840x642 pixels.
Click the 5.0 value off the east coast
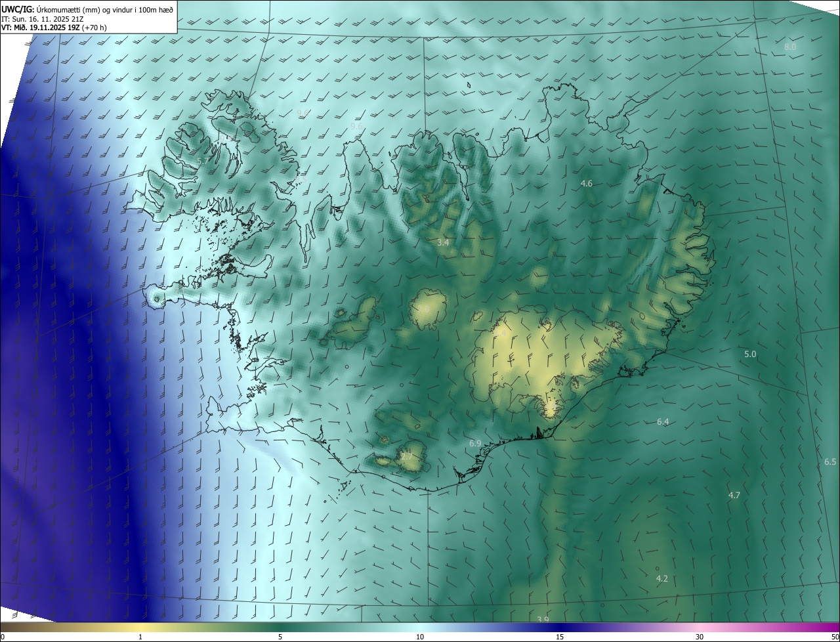(x=750, y=354)
